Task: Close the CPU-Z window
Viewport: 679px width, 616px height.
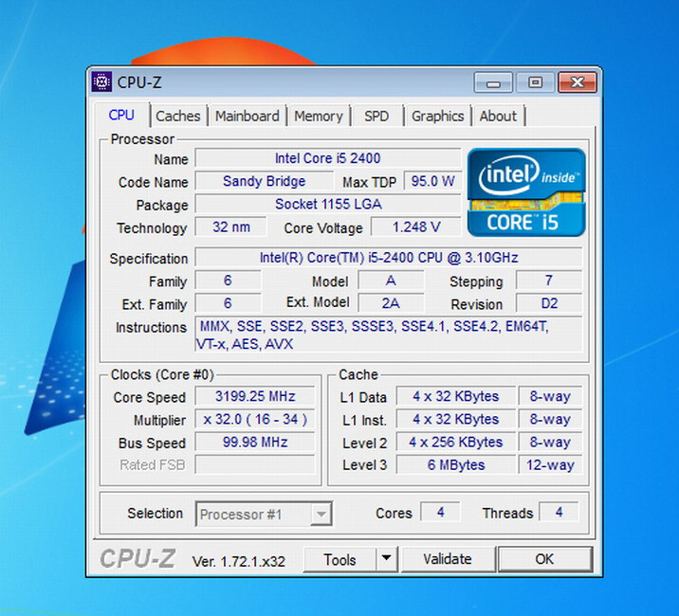Action: coord(578,82)
